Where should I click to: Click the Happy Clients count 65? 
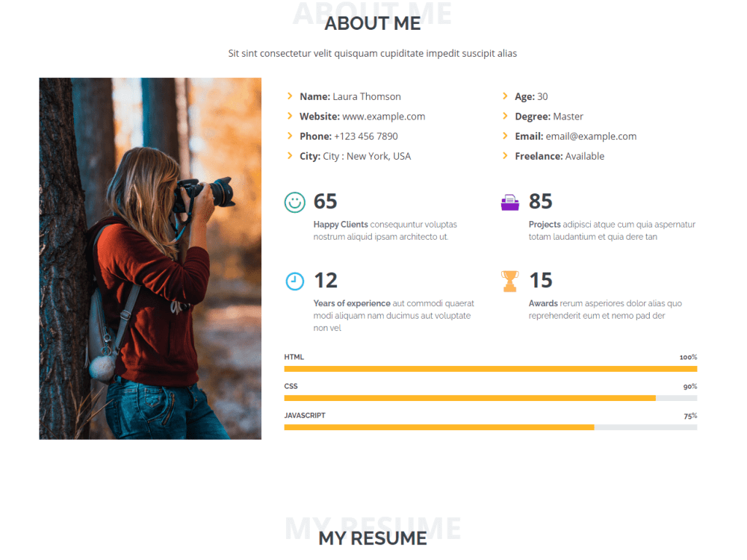click(326, 202)
